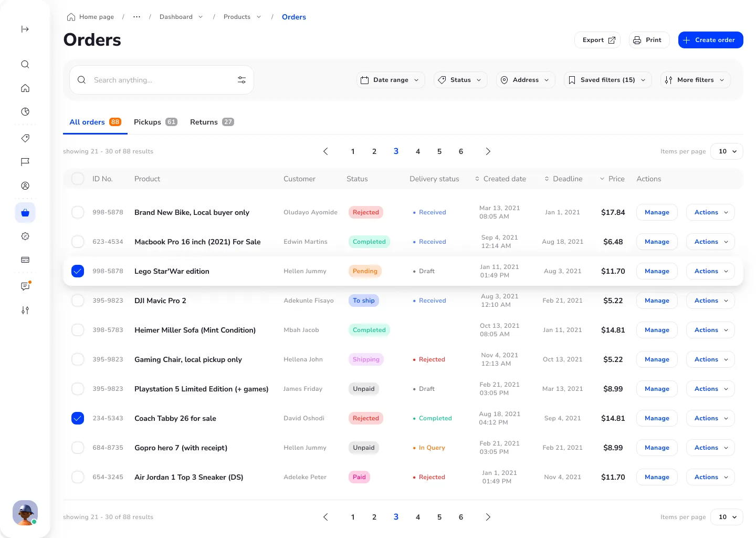Open the sidebar search icon
Screen dimensions: 756x538
[25, 65]
